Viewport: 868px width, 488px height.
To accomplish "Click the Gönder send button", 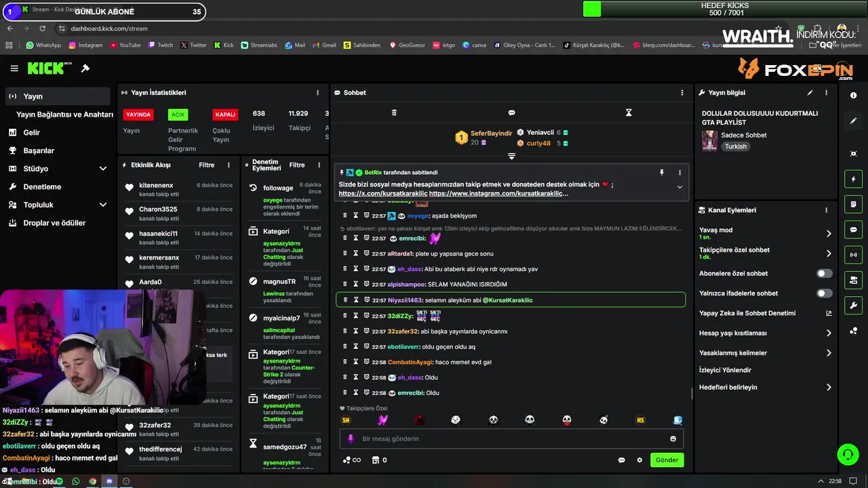I will point(667,460).
